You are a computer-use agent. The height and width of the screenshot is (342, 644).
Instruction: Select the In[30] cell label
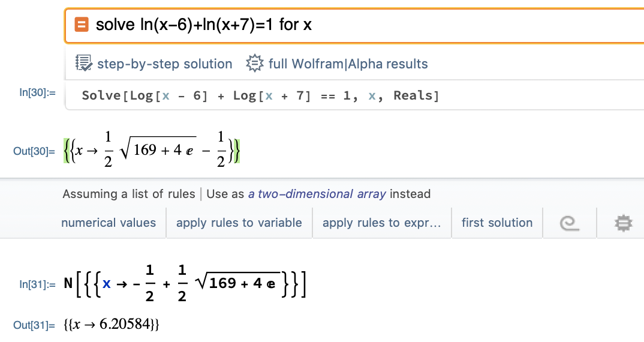point(37,92)
